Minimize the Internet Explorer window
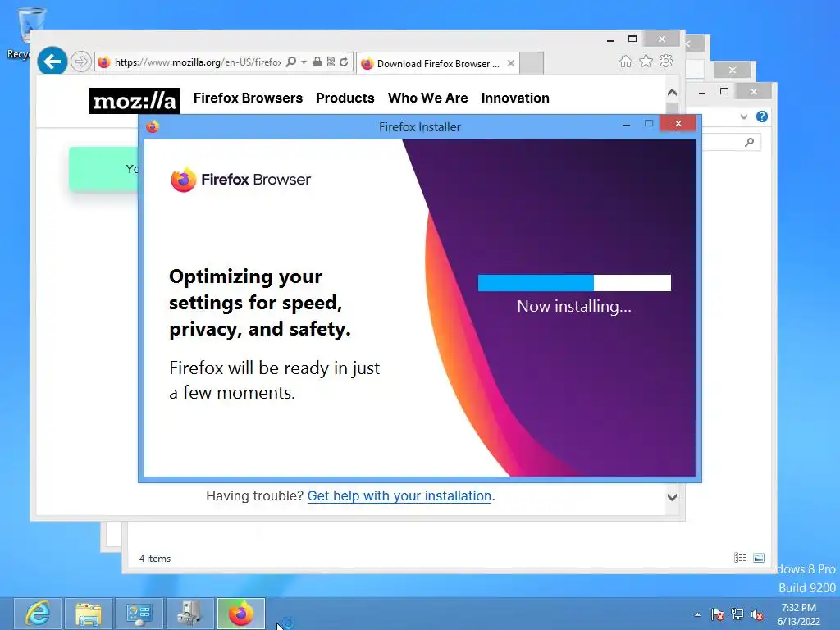The image size is (840, 630). (610, 39)
